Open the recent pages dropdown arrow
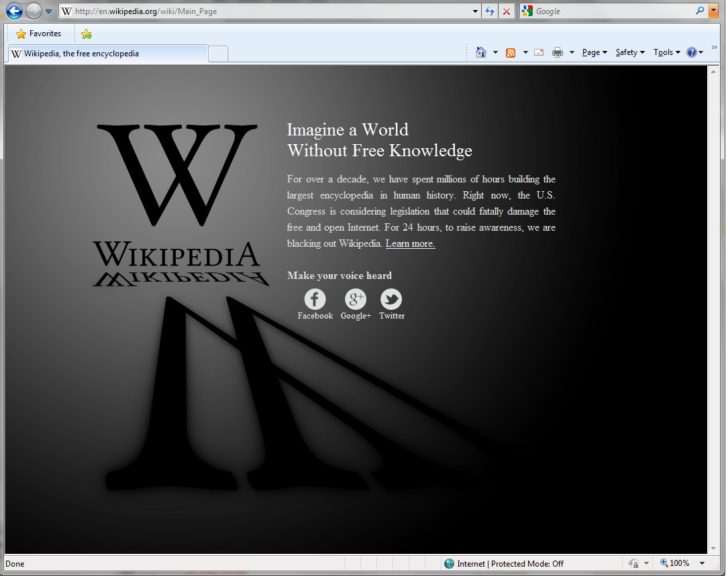The height and width of the screenshot is (576, 728). 48,11
